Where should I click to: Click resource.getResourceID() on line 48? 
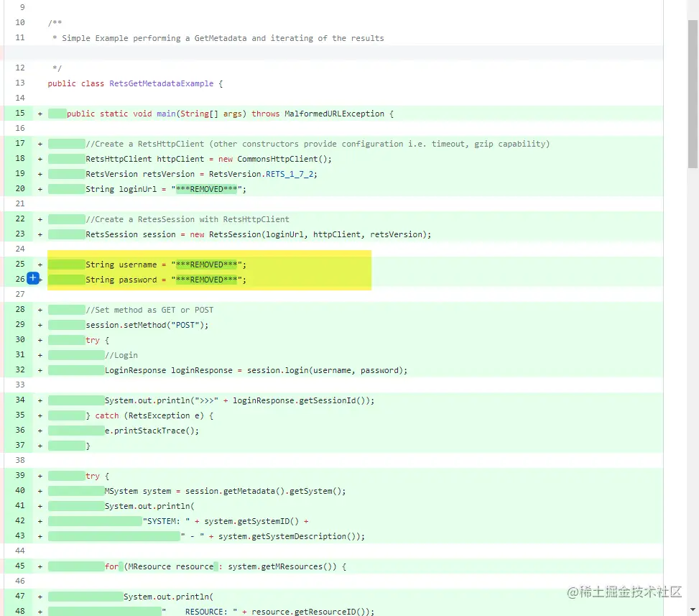click(x=308, y=612)
